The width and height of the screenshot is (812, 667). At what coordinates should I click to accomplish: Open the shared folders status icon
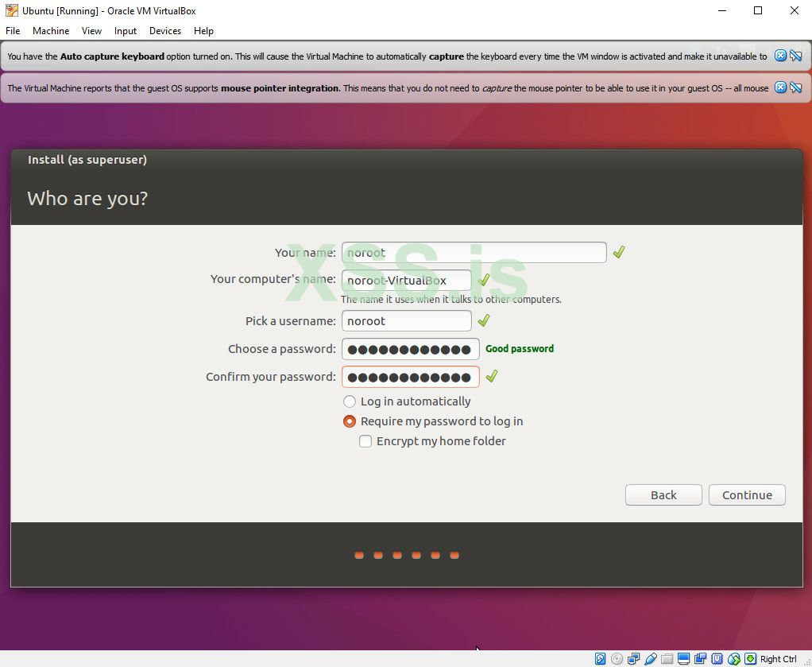click(667, 659)
